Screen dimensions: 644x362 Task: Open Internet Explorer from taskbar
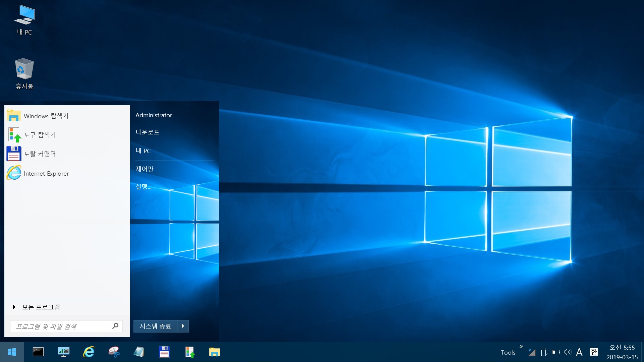coord(89,352)
